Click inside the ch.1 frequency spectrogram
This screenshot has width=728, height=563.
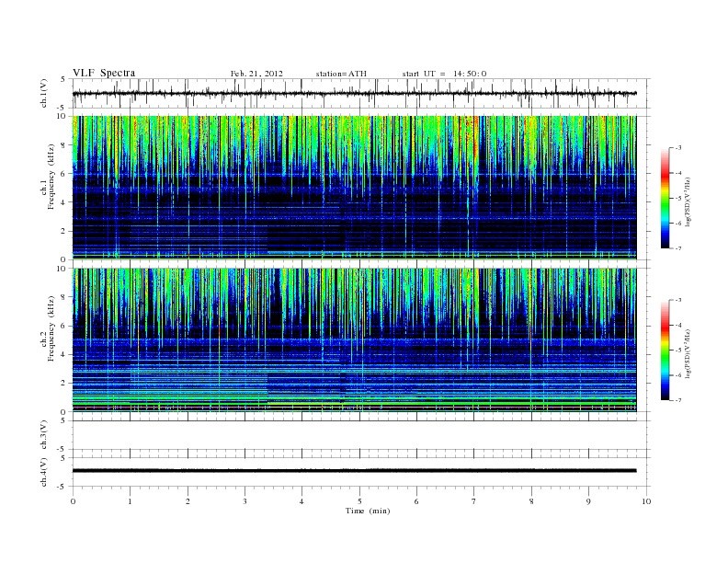coord(354,188)
